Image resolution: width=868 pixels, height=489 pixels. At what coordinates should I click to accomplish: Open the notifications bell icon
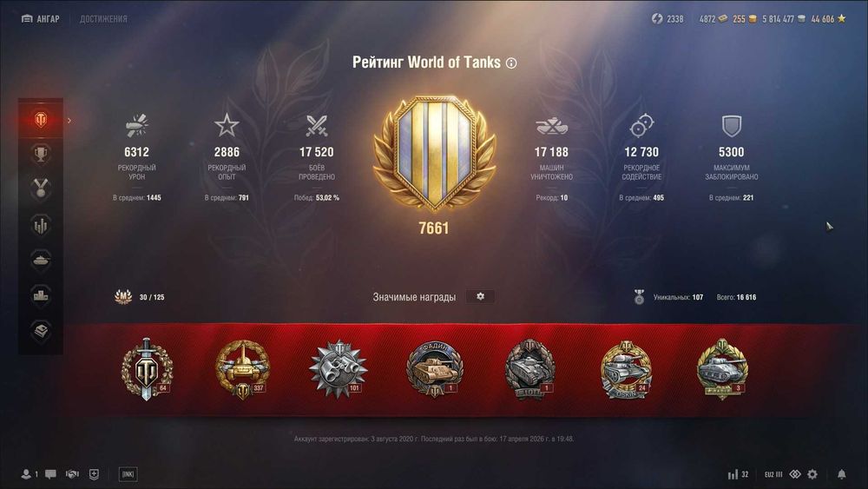point(841,474)
